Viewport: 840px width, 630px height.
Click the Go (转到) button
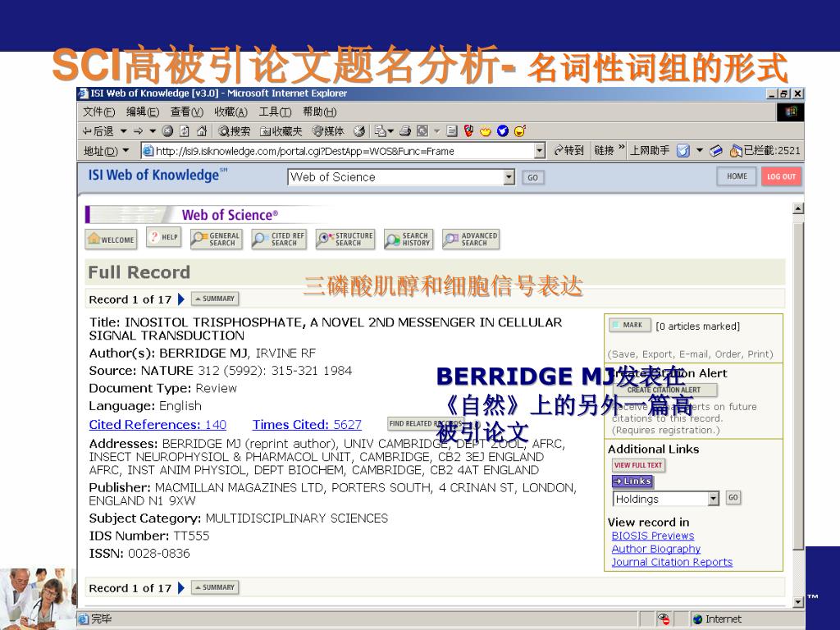point(569,151)
